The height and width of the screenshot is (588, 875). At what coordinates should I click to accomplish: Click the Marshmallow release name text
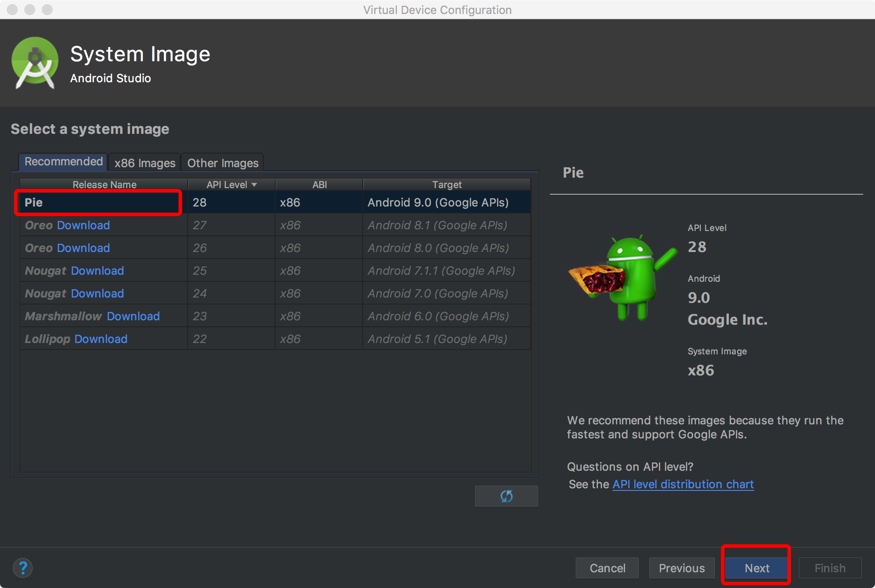[x=63, y=316]
